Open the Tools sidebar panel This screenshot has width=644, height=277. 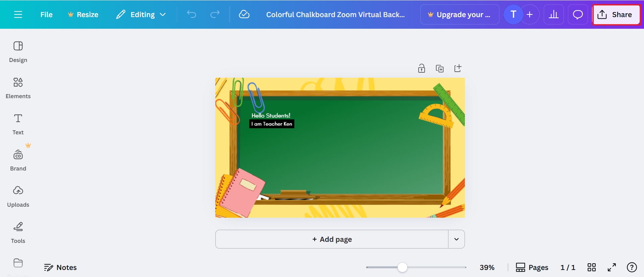tap(18, 233)
